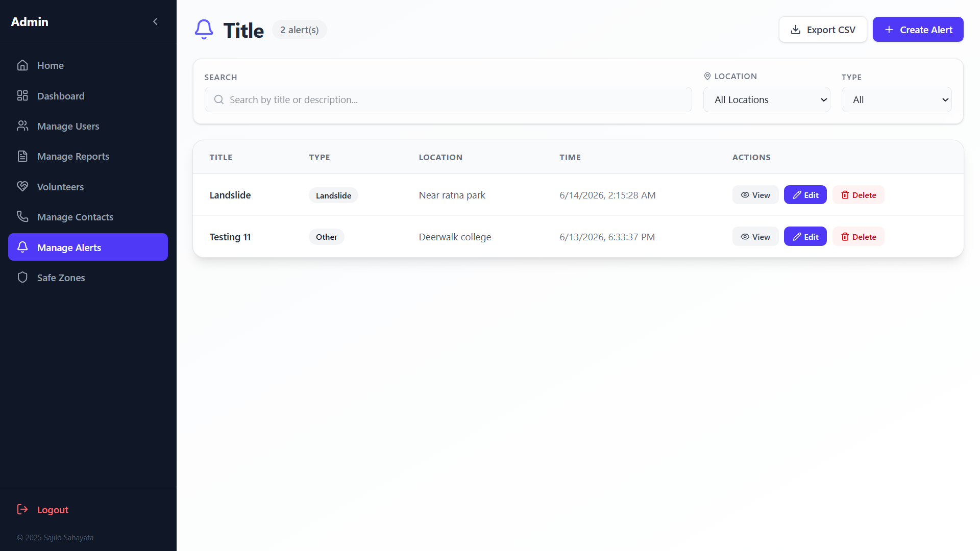The height and width of the screenshot is (551, 980).
Task: Click the TITLE column header
Action: tap(220, 157)
